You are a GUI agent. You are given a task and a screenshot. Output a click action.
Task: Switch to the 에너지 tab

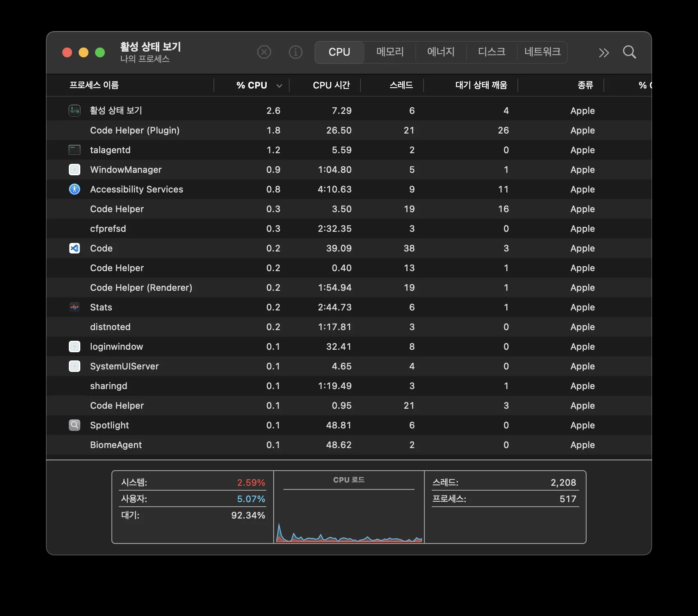[441, 52]
